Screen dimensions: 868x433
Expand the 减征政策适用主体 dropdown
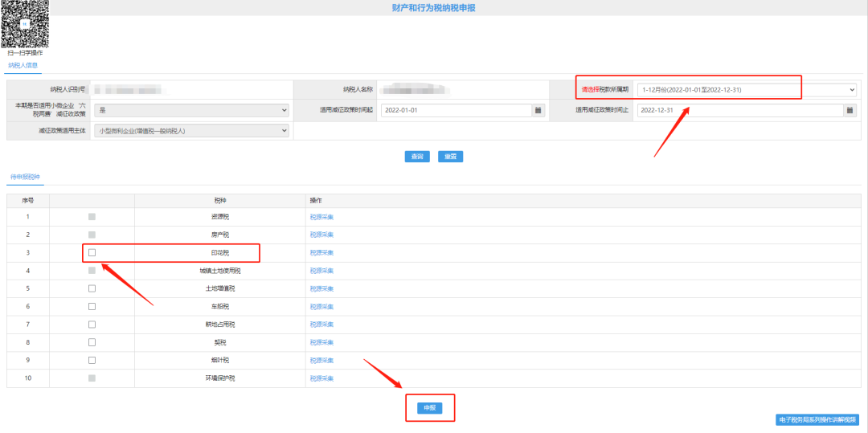(x=191, y=130)
